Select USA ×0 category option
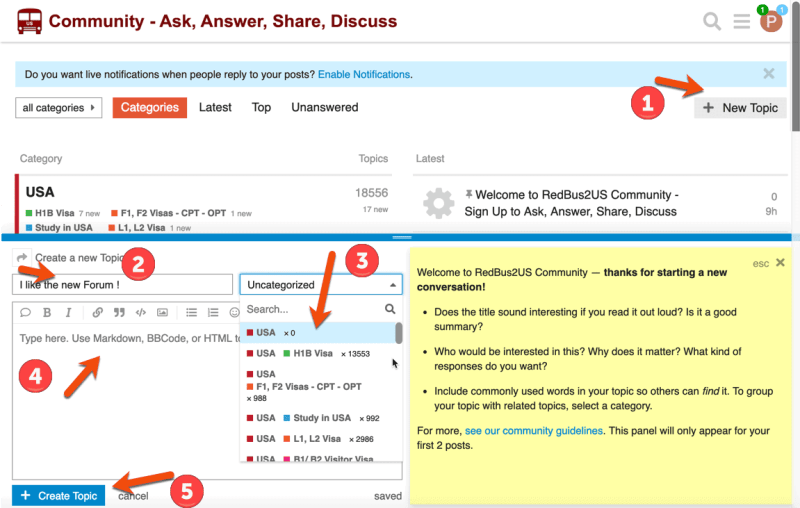This screenshot has width=800, height=508. [318, 333]
